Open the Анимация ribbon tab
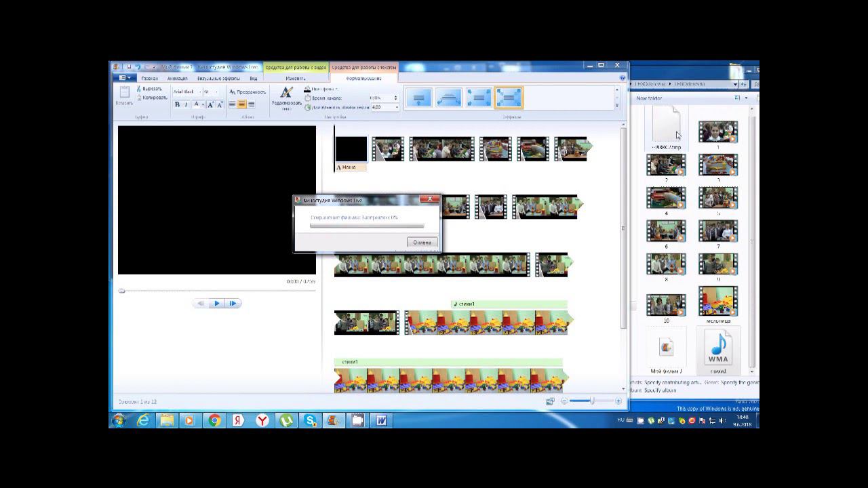 pos(177,78)
